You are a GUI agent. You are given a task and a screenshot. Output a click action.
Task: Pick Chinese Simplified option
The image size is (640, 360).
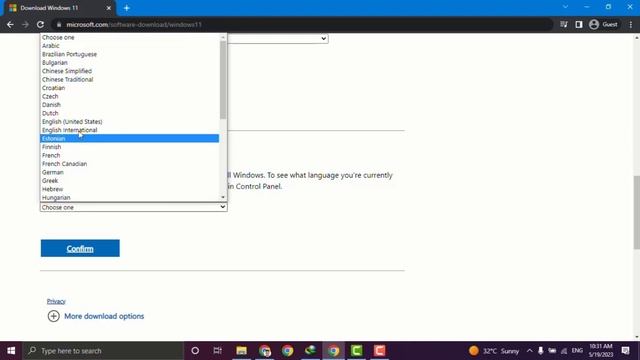coord(129,71)
